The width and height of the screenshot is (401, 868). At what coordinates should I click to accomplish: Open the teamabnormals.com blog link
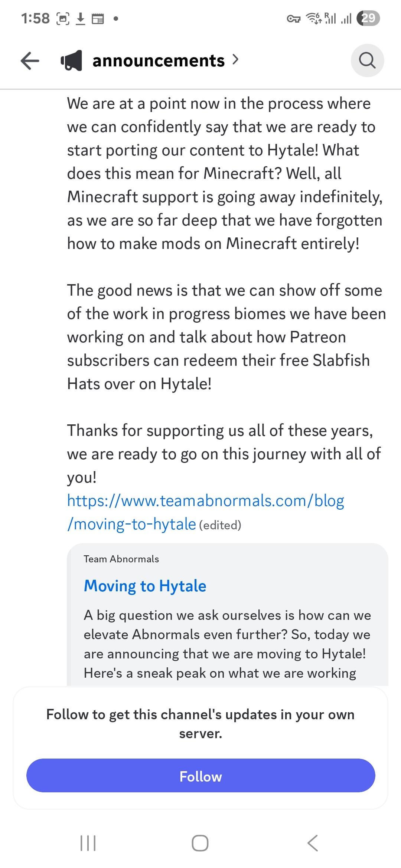[205, 512]
